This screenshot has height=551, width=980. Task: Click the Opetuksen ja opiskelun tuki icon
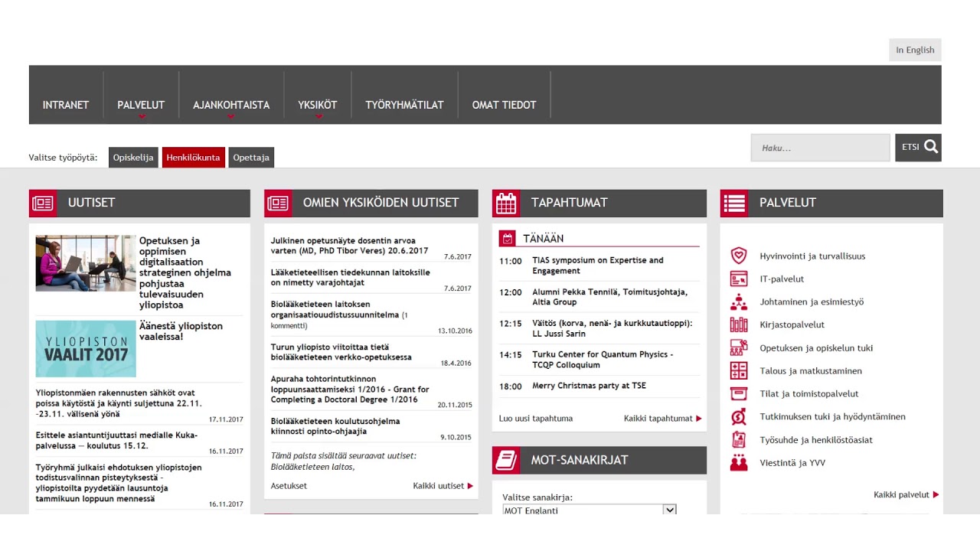(739, 347)
